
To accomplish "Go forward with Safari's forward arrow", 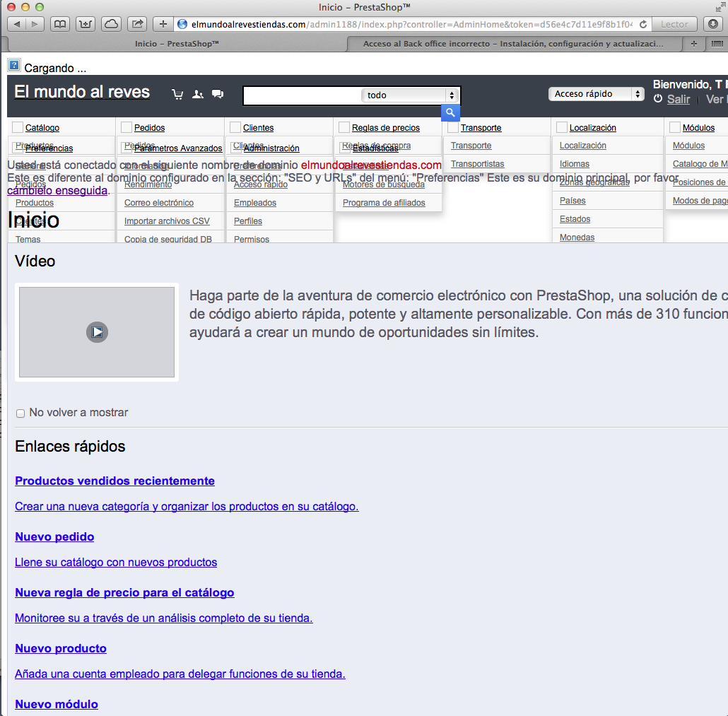I will pos(35,24).
